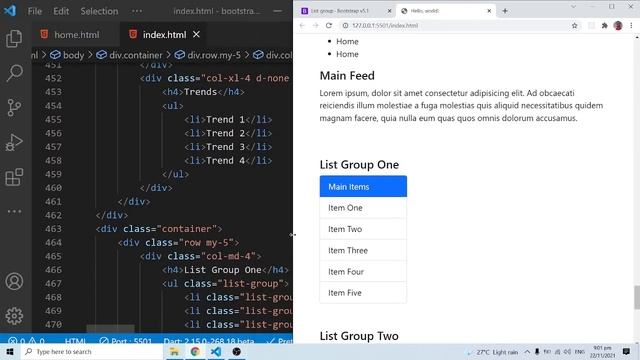
Task: Open VS Code from the taskbar
Action: pos(216,351)
